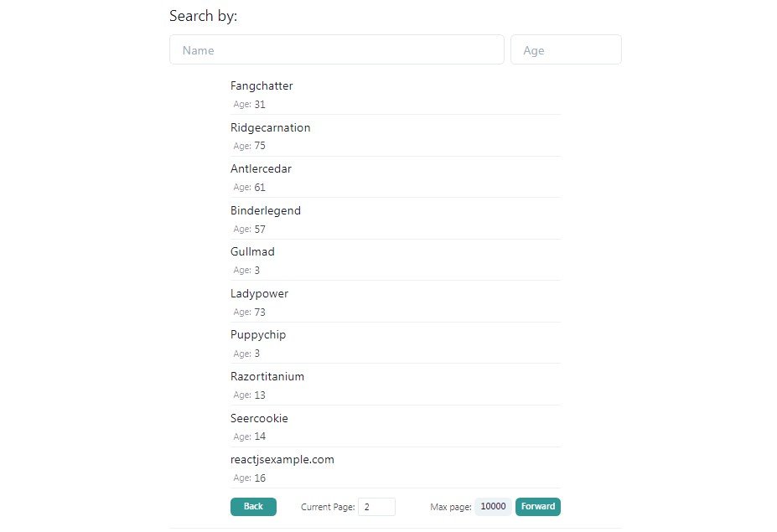777x532 pixels.
Task: Click the Age 73 label under Ladypower
Action: (246, 312)
